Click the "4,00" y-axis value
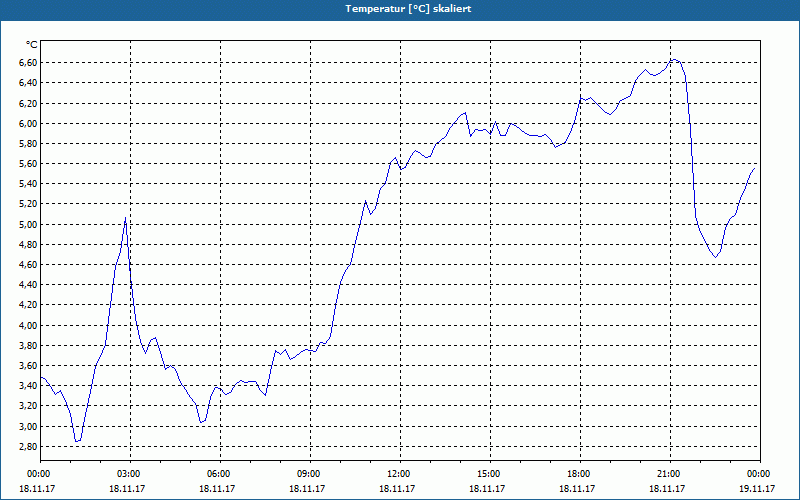 click(29, 326)
